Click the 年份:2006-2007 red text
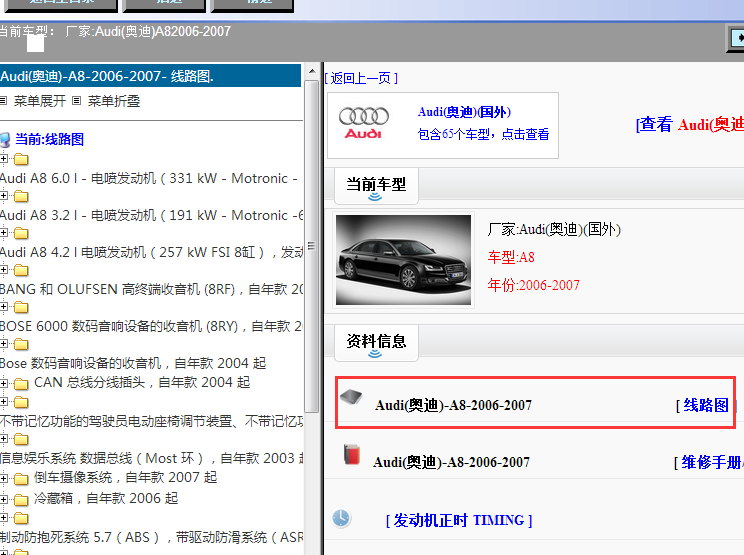The width and height of the screenshot is (744, 555). [x=533, y=285]
